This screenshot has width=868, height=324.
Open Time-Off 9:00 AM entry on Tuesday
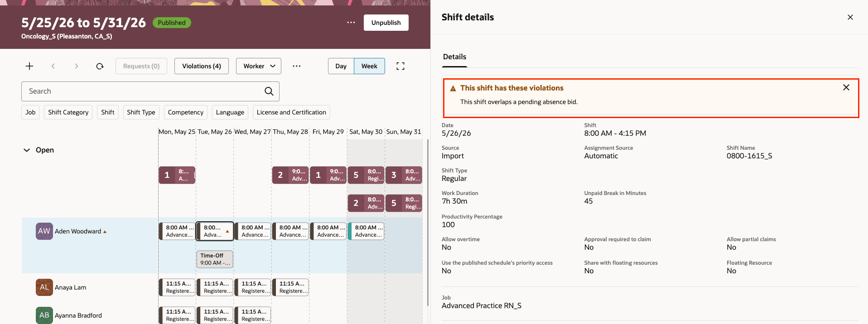click(215, 259)
